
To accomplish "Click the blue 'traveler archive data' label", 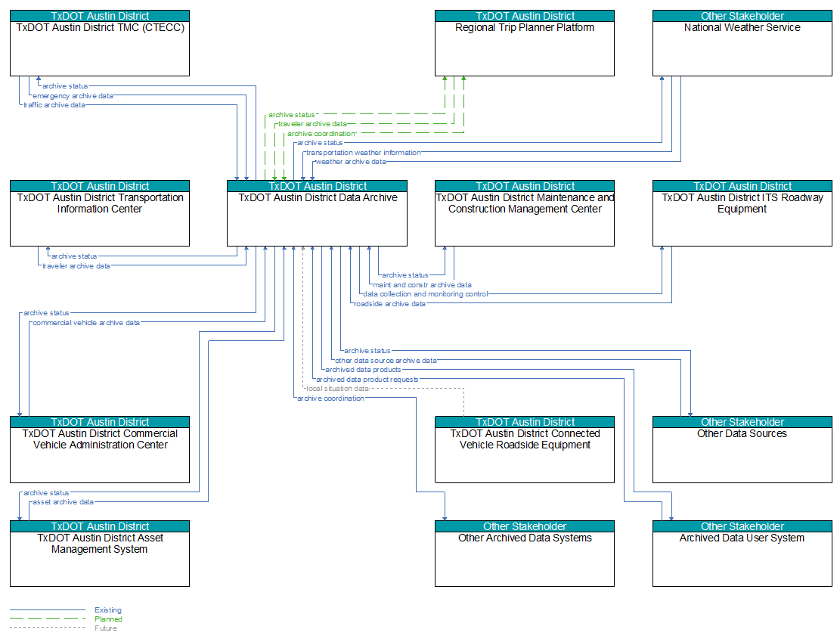I will tap(76, 266).
